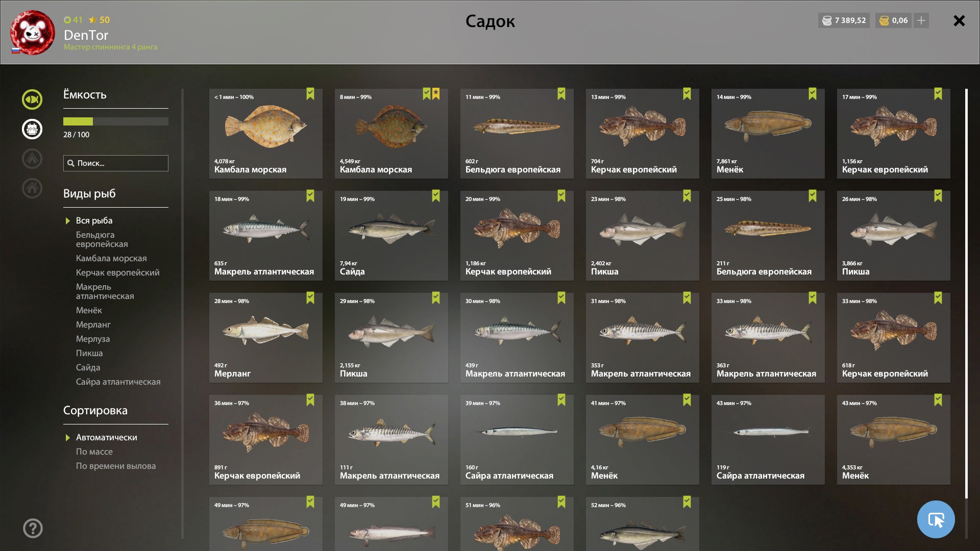Filter fish by Камбала морская
980x551 pixels.
point(111,258)
